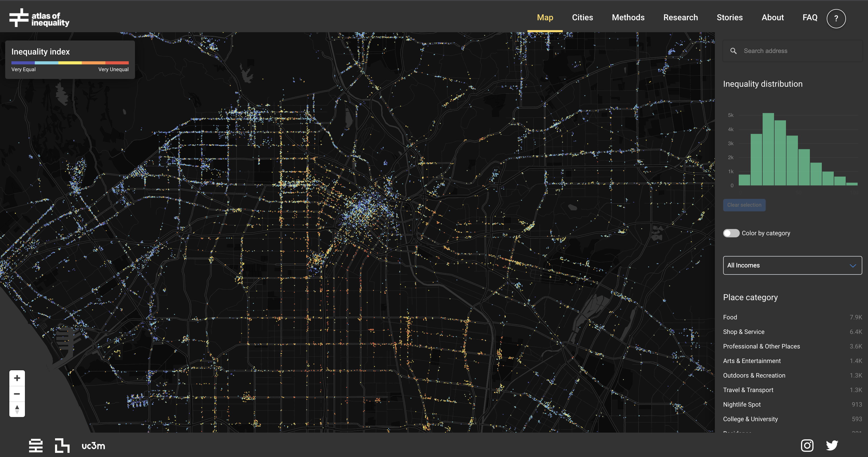Filter by Food place category

[x=730, y=317]
